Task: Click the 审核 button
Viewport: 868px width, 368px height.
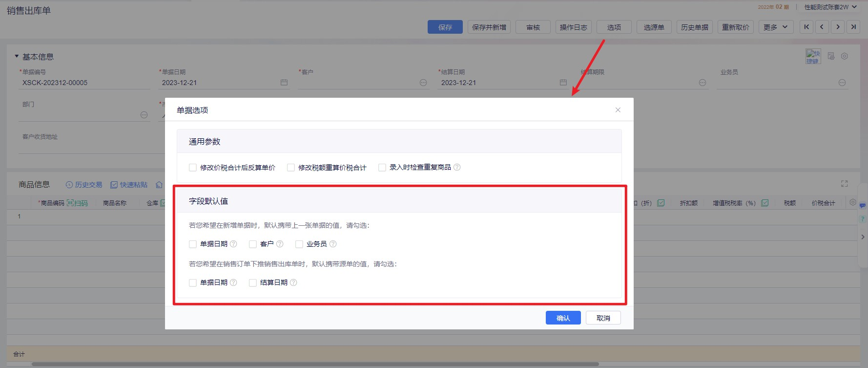Action: 533,27
